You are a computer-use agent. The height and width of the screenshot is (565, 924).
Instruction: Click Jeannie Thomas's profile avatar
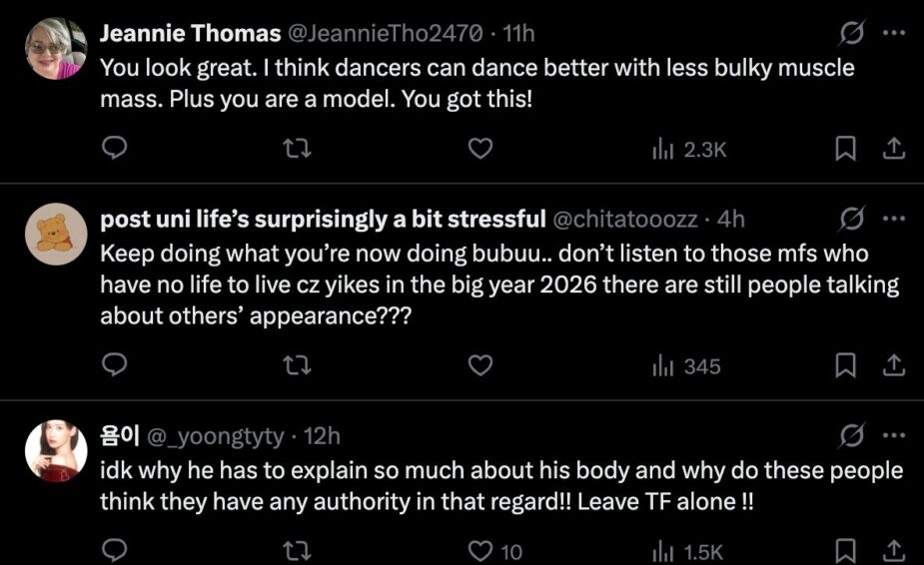pyautogui.click(x=57, y=49)
